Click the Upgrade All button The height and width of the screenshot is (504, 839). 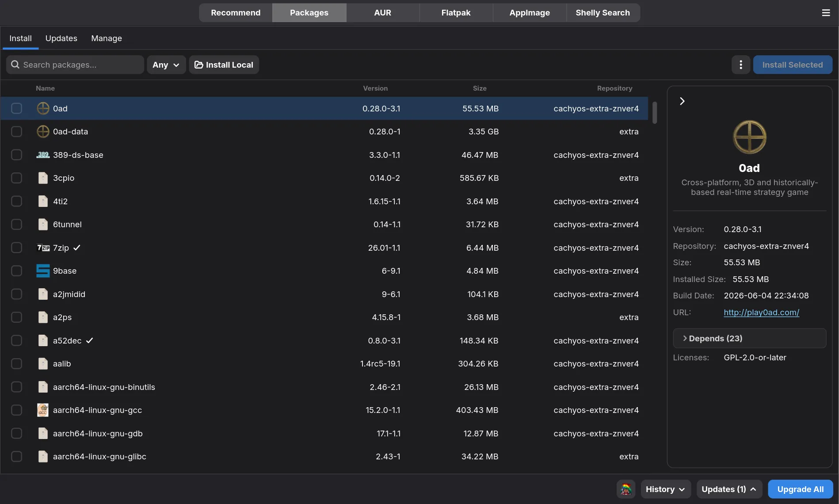(800, 489)
